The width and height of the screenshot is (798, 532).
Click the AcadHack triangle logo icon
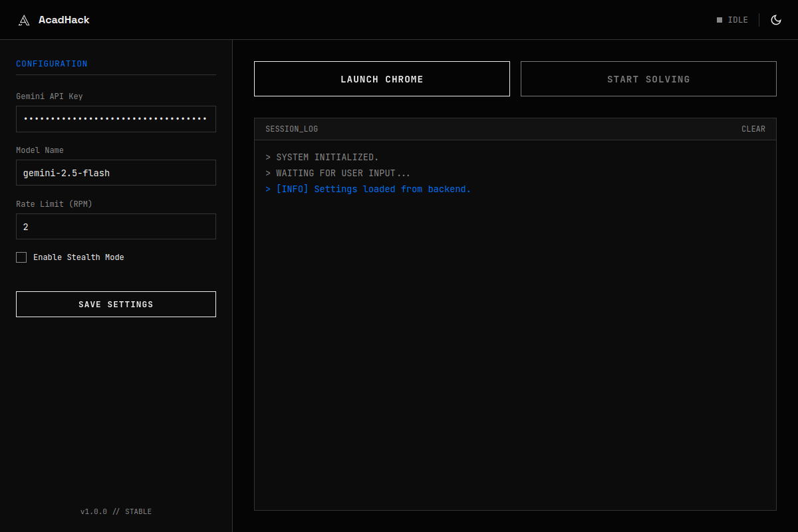24,19
